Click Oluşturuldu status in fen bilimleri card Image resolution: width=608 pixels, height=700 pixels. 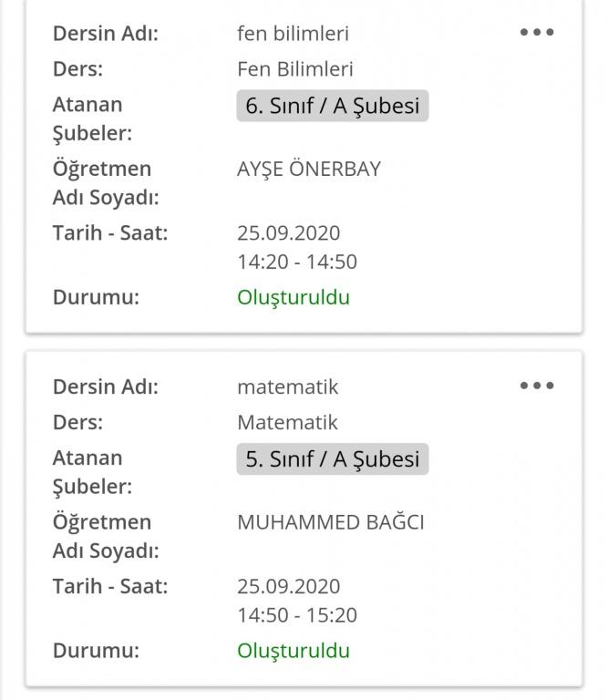click(x=293, y=297)
